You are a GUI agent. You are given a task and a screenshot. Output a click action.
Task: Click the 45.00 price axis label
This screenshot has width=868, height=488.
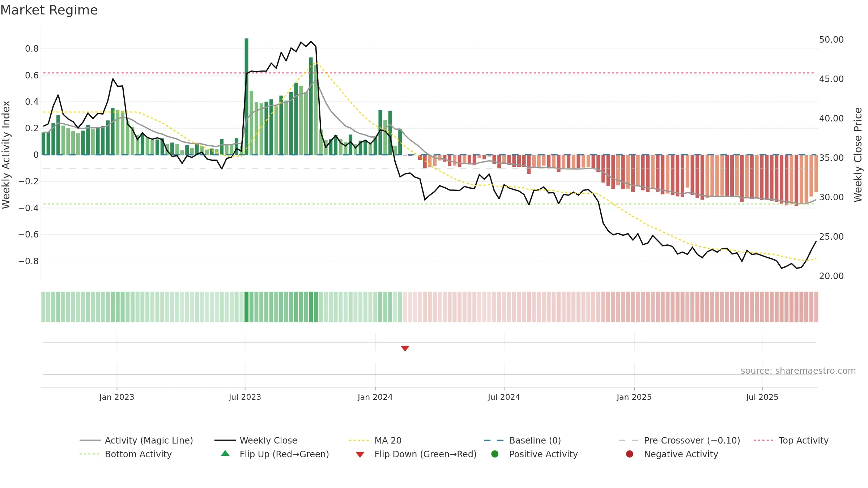click(x=831, y=79)
